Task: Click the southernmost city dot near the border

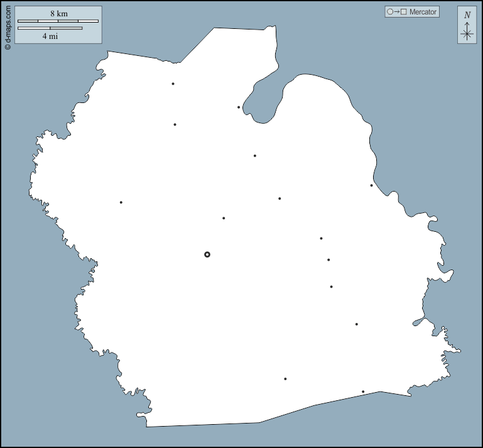Action: tap(363, 392)
